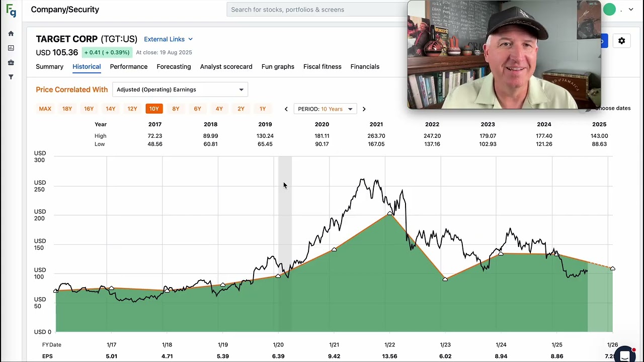
Task: Switch to the Fun graphs tab
Action: tap(278, 67)
